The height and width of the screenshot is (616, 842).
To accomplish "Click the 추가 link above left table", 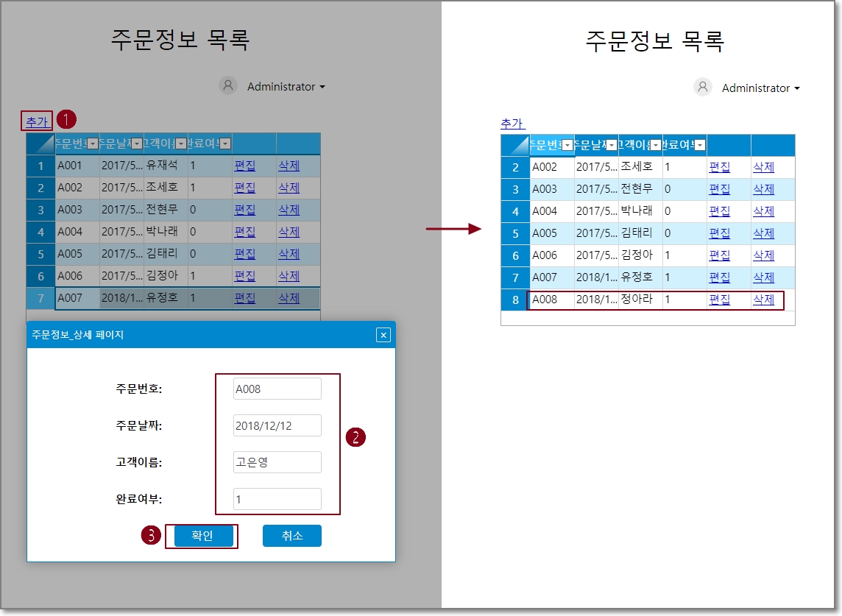I will tap(37, 121).
